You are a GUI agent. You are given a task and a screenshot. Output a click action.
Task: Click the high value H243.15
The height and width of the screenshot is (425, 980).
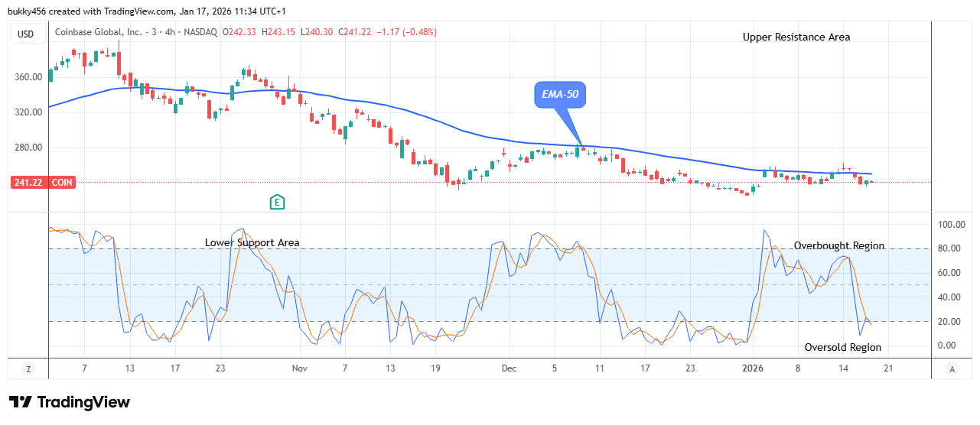tap(278, 32)
